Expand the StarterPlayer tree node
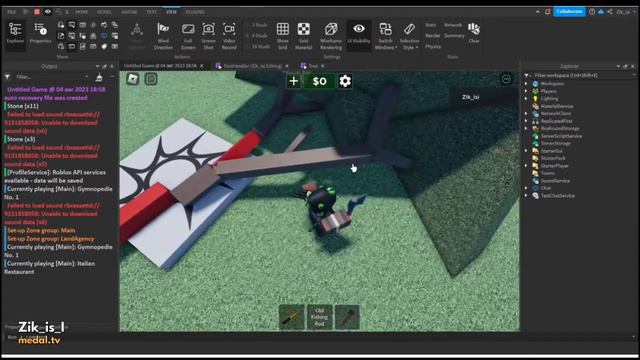The image size is (640, 360). pyautogui.click(x=526, y=166)
